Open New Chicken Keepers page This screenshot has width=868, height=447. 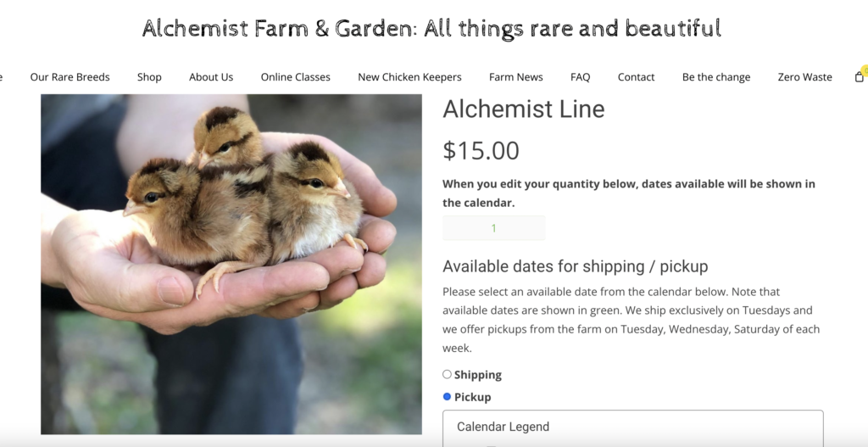click(x=409, y=77)
